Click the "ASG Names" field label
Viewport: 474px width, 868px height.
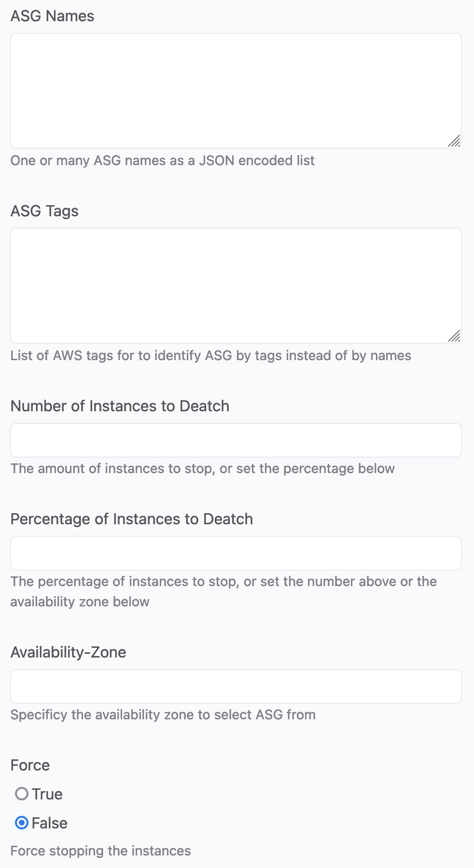(x=53, y=16)
